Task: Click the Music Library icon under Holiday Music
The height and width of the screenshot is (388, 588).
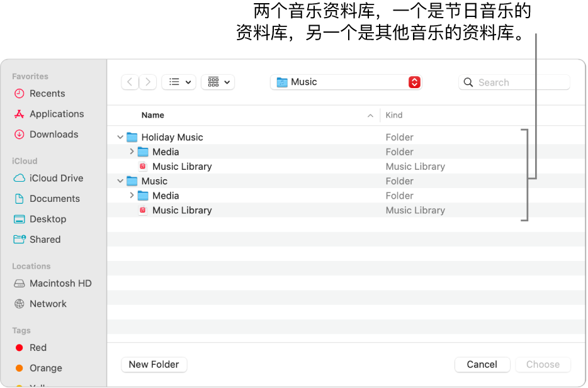Action: coord(144,166)
